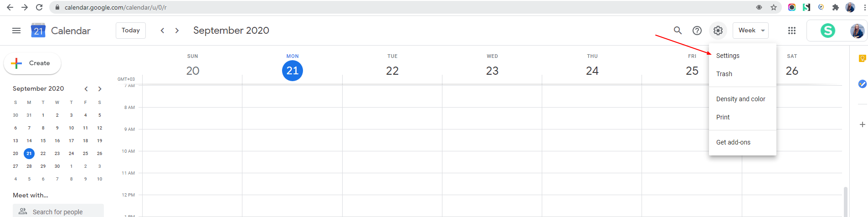
Task: Bookmark this page with star icon
Action: tap(773, 7)
